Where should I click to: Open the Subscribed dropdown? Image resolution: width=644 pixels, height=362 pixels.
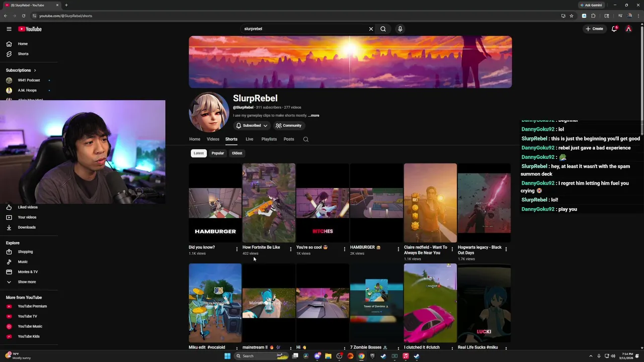click(252, 126)
